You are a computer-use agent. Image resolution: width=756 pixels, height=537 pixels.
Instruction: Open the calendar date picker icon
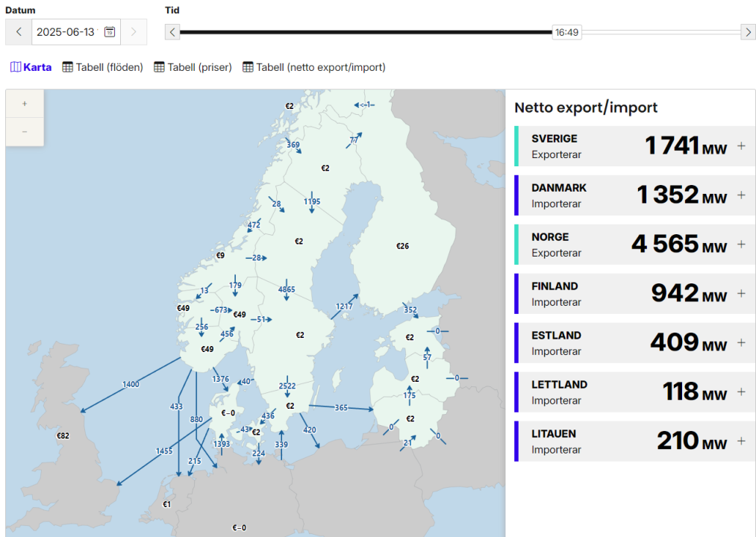[x=110, y=32]
